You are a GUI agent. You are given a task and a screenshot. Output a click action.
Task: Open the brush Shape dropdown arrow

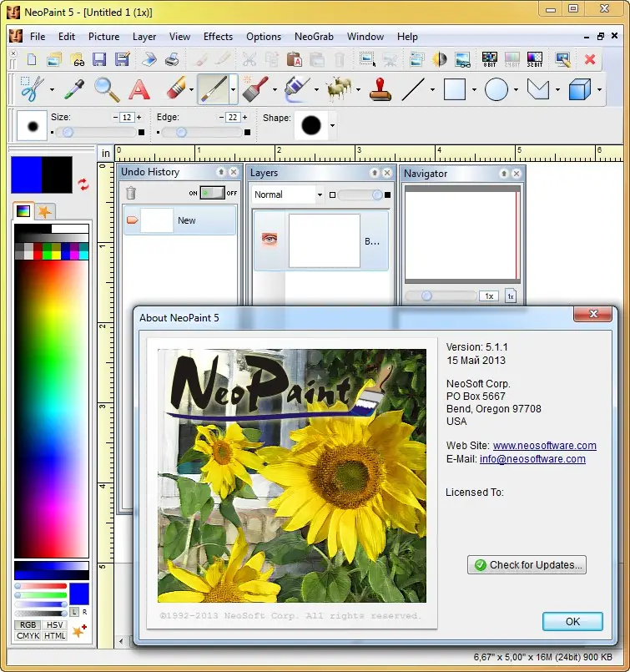pos(332,125)
